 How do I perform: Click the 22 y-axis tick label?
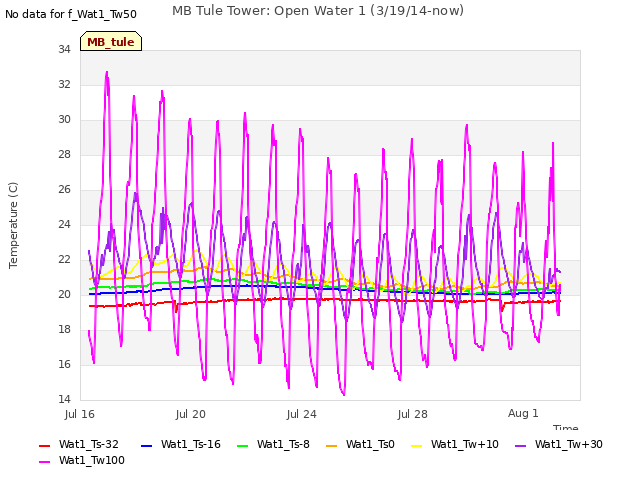point(64,260)
